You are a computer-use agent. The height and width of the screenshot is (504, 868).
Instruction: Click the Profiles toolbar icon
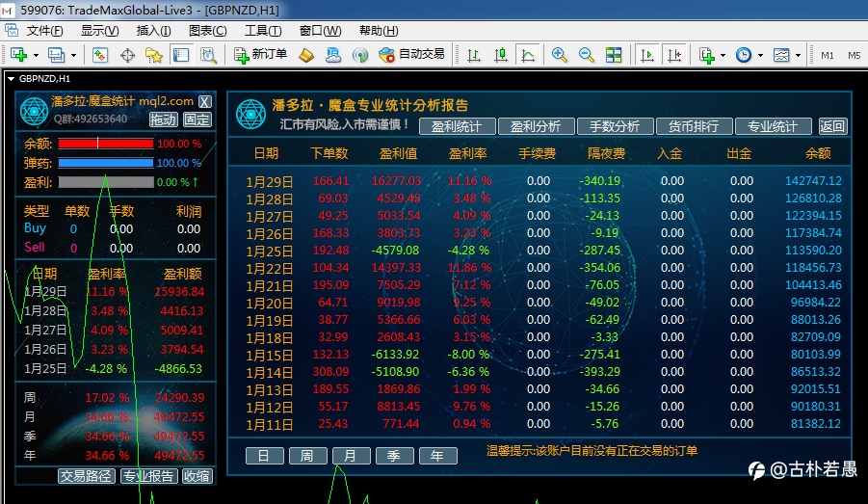point(56,55)
